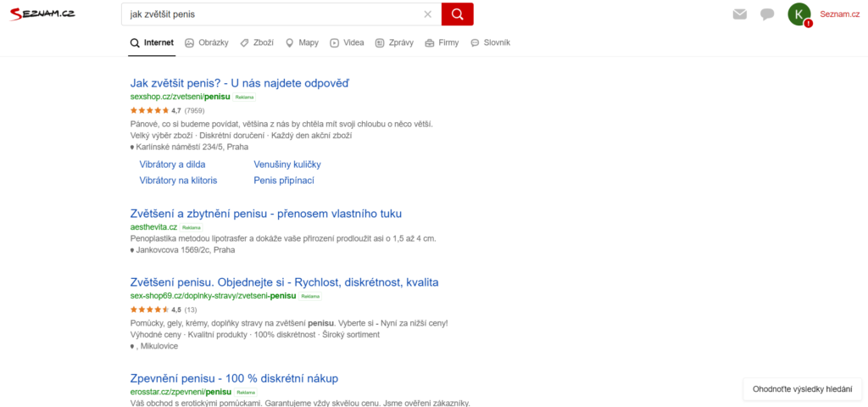Click the sexshop.cz/zvetseni/penisu URL
The width and height of the screenshot is (868, 407).
pyautogui.click(x=180, y=97)
